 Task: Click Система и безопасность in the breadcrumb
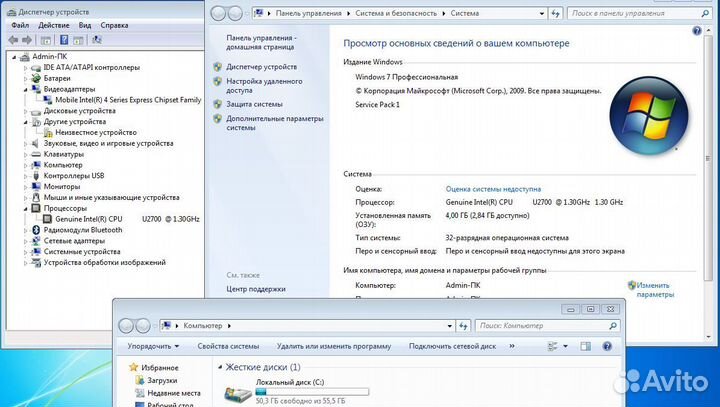(x=396, y=13)
